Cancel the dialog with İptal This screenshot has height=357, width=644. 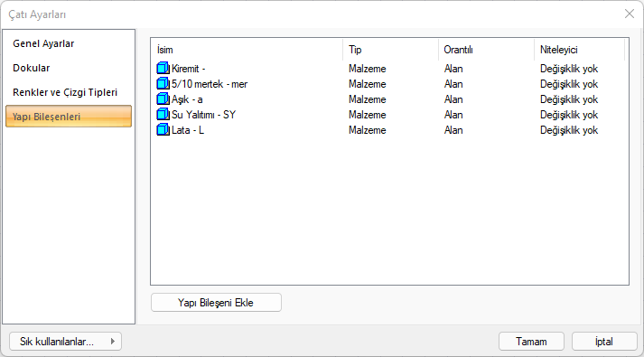pos(604,342)
